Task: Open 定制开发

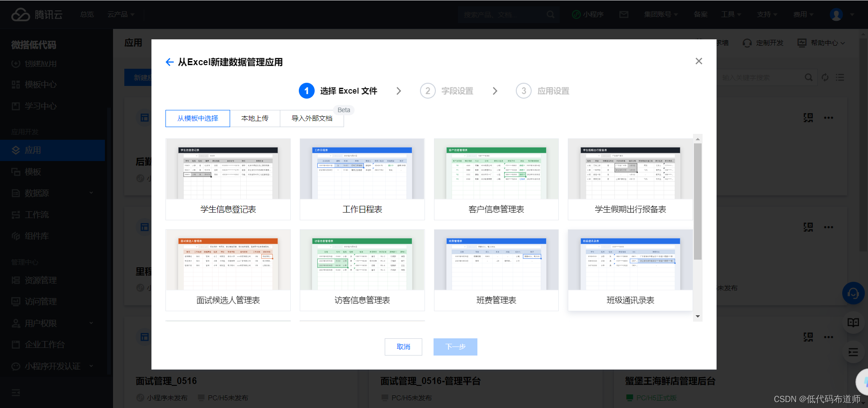Action: point(763,43)
